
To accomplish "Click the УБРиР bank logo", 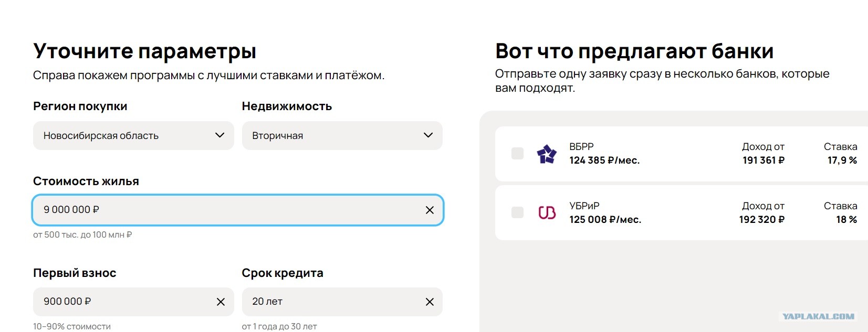I will [x=547, y=212].
